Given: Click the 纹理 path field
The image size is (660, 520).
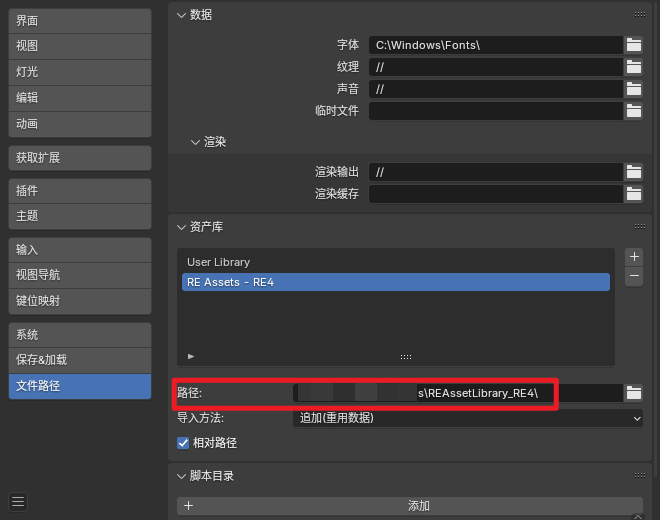Looking at the screenshot, I should click(x=496, y=67).
